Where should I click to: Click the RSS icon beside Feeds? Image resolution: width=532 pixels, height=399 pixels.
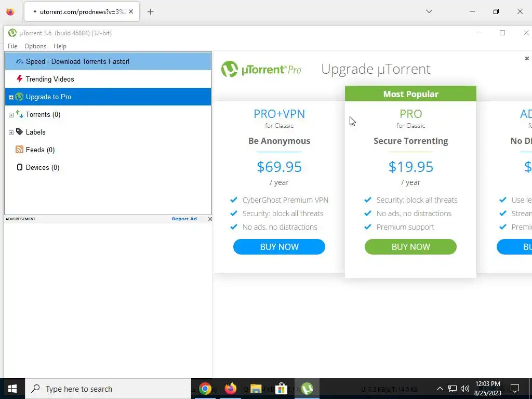coord(19,150)
